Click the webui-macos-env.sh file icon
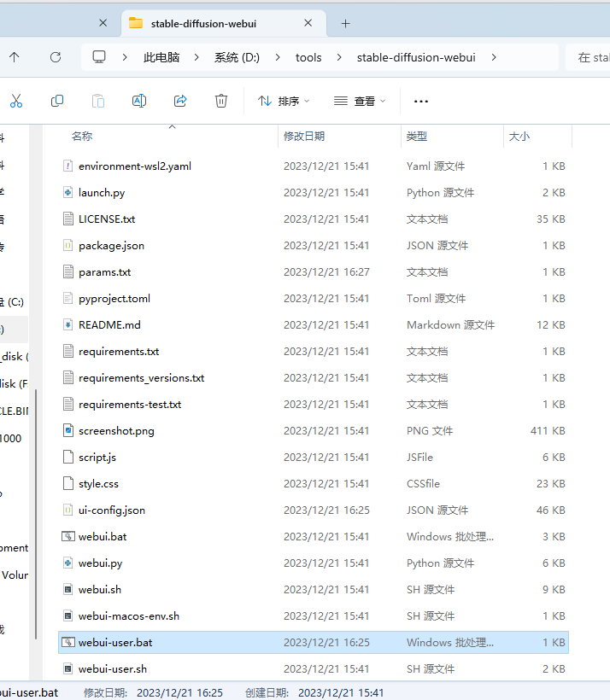Image resolution: width=610 pixels, height=700 pixels. coord(68,615)
